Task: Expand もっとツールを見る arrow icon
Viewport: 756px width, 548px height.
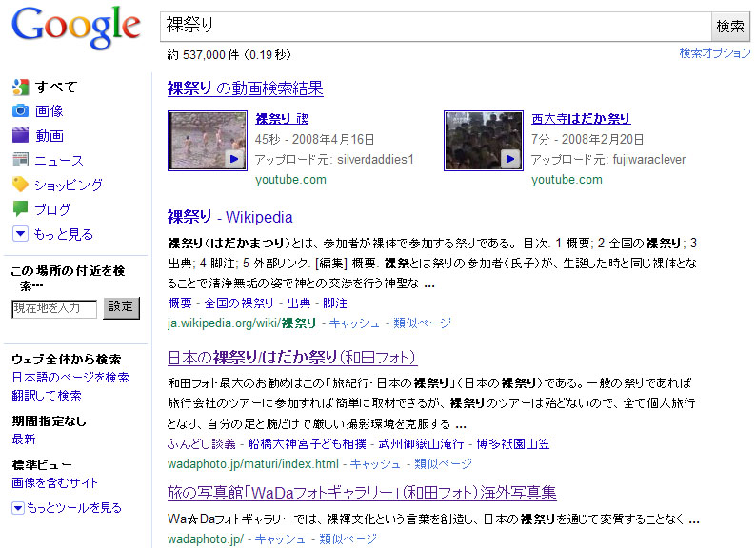Action: tap(18, 507)
